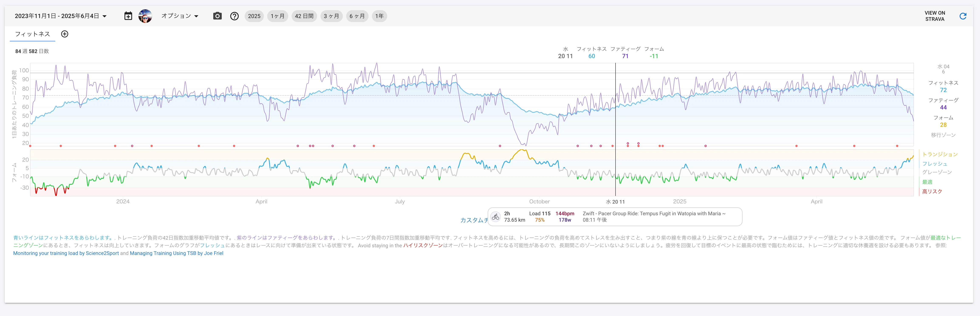Select the 1ヶ月 range chip
The height and width of the screenshot is (316, 980).
click(x=277, y=16)
